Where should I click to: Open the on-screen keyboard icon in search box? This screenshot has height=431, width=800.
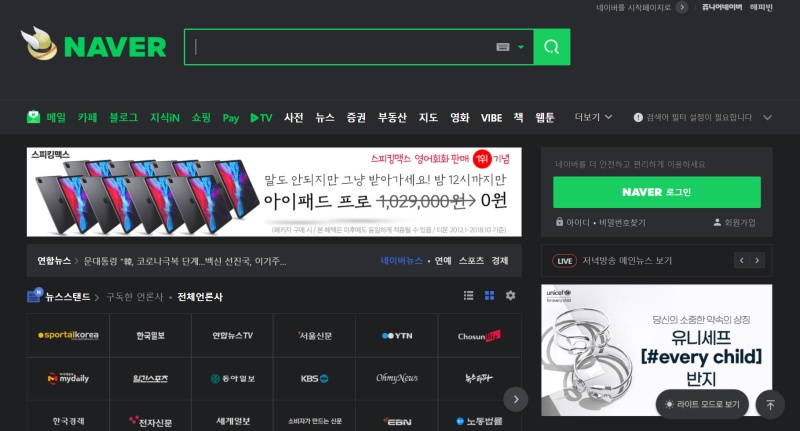503,47
